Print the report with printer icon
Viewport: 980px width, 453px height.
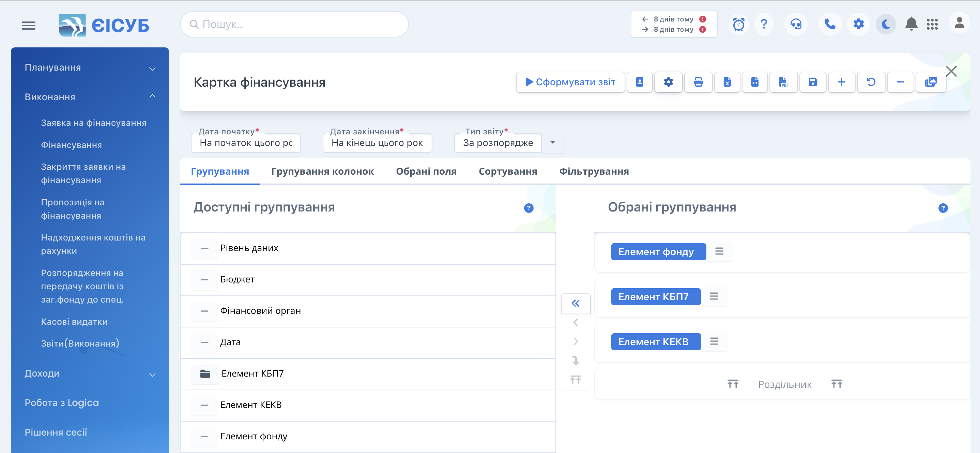(x=699, y=82)
